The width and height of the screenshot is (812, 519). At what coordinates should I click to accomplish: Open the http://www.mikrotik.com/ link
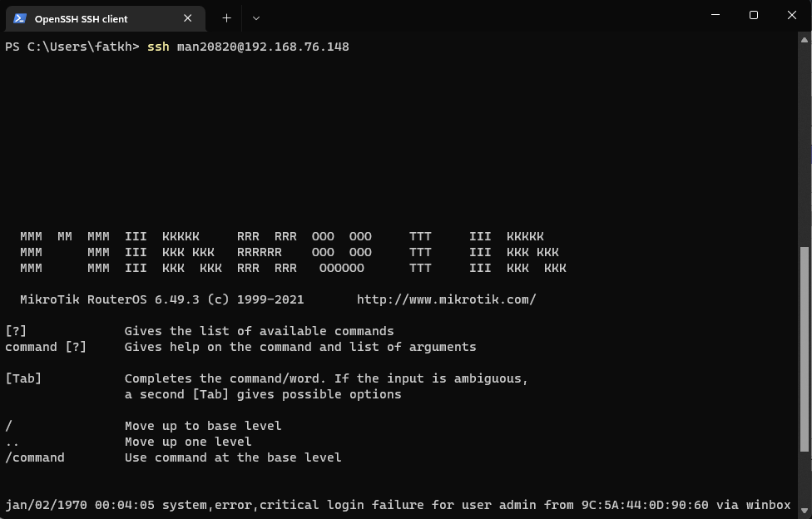point(446,299)
